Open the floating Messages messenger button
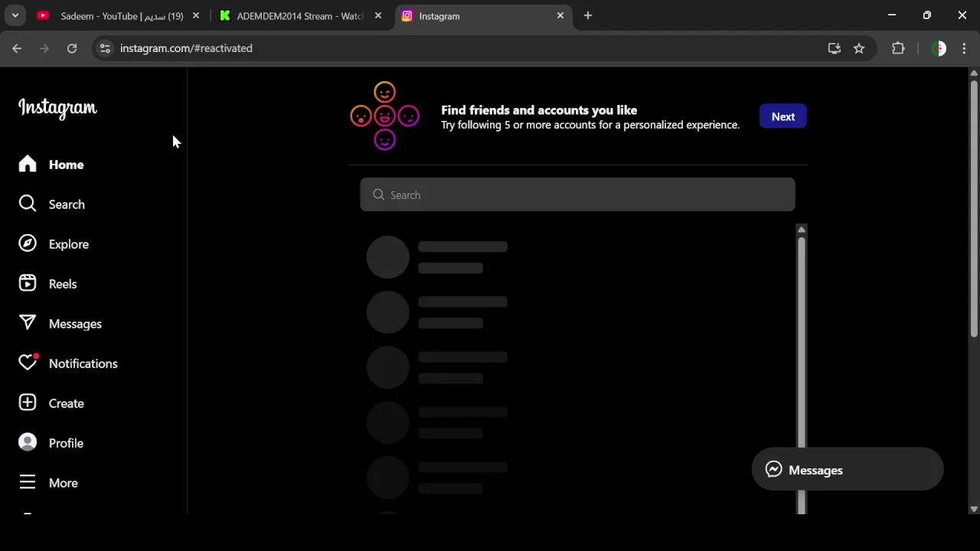980x551 pixels. click(x=848, y=470)
